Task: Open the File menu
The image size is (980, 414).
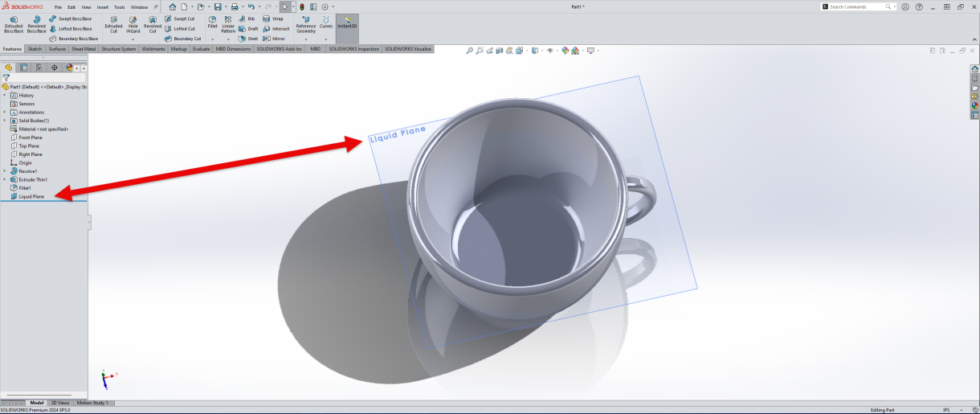Action: [x=58, y=6]
